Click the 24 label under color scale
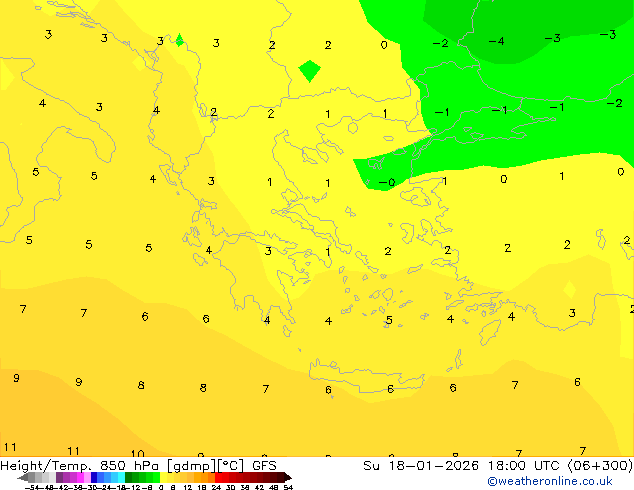634x490 pixels. tap(216, 487)
